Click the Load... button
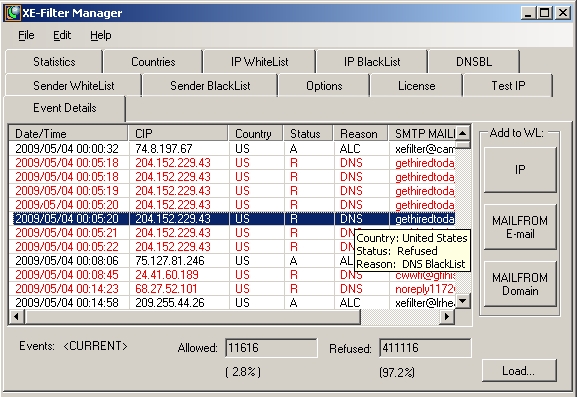This screenshot has width=577, height=397. click(x=518, y=371)
